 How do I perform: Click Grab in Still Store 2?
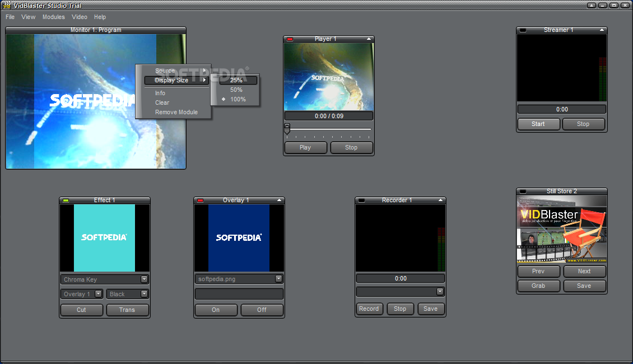pos(538,286)
